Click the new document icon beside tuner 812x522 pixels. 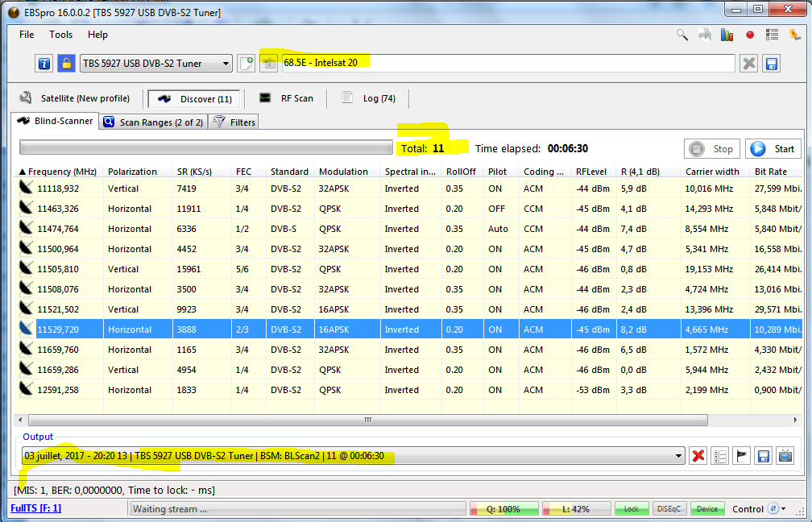246,64
